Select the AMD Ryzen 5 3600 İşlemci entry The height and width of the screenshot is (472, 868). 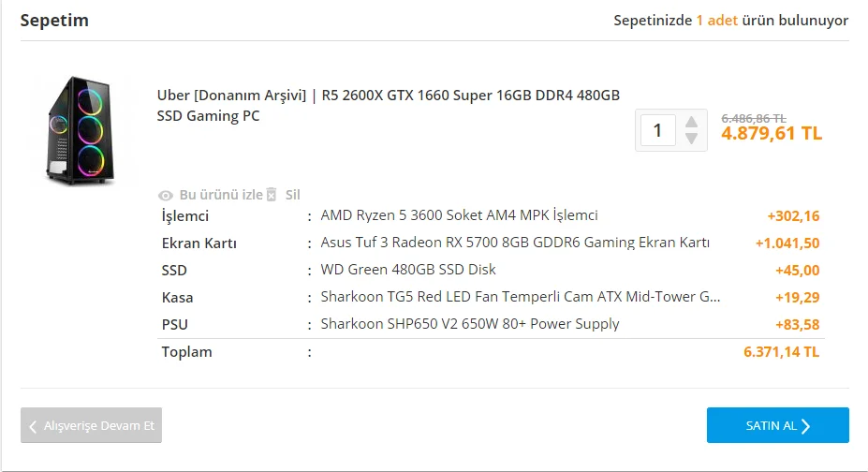tap(459, 215)
